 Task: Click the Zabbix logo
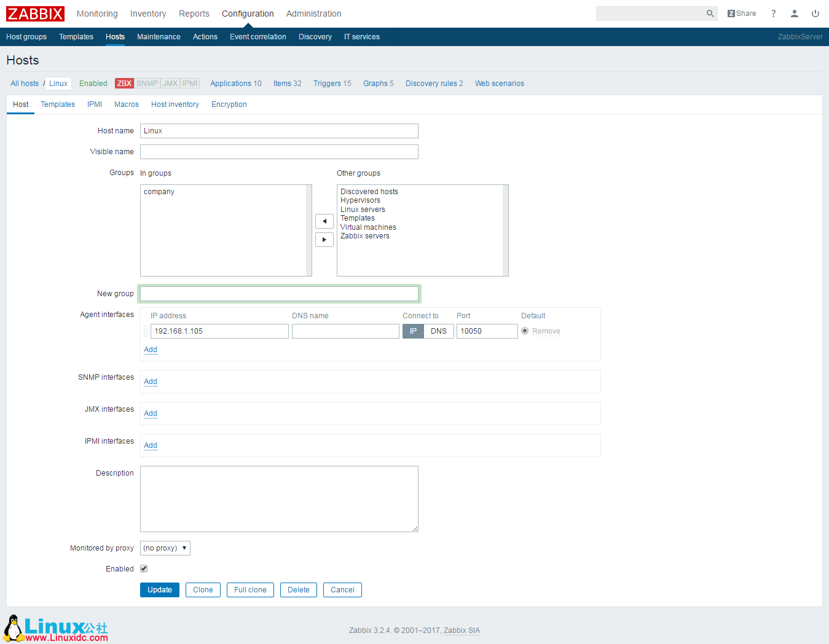[34, 13]
